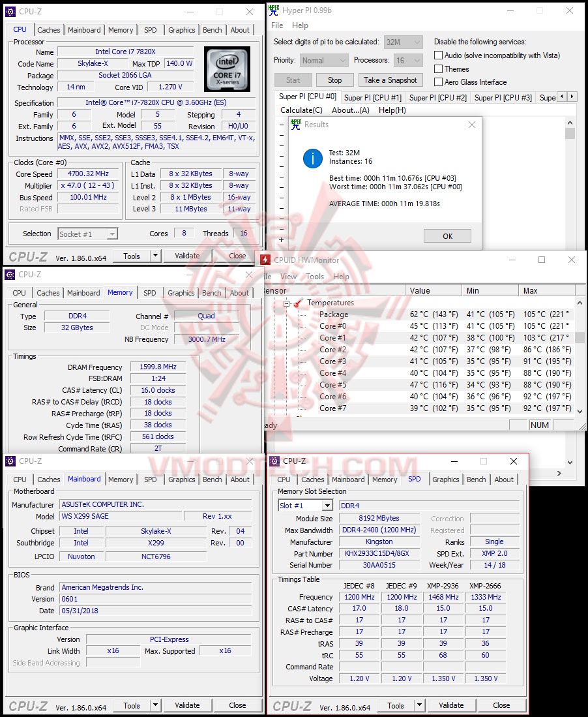This screenshot has height=717, width=588.
Task: Click the Intel Core i7 X-series logo
Action: pyautogui.click(x=227, y=69)
